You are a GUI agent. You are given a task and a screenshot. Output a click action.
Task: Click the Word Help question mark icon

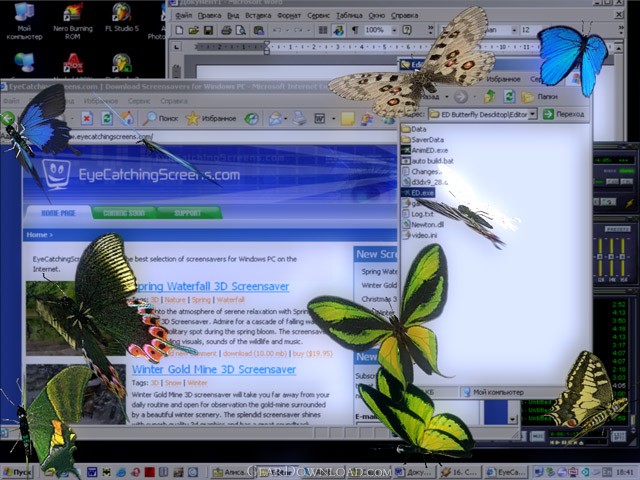(x=407, y=30)
